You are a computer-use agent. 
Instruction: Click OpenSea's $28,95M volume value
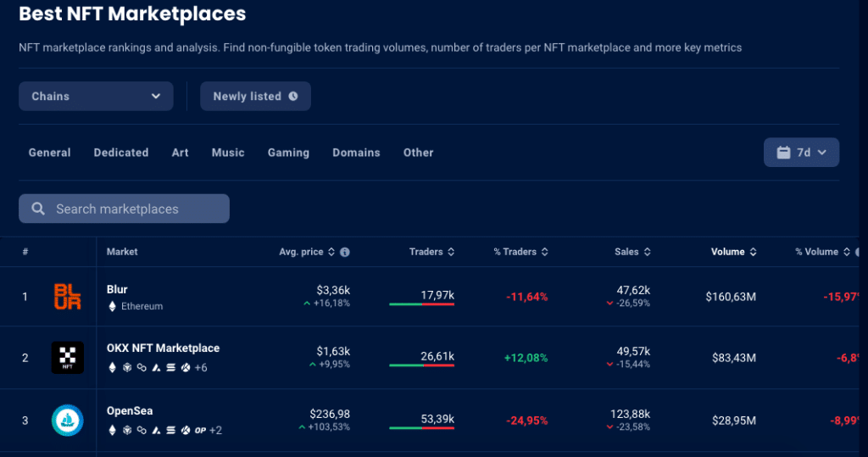[734, 421]
